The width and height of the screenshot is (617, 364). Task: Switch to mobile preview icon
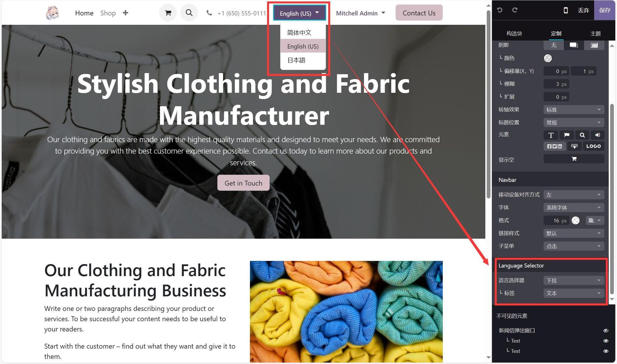(x=566, y=10)
